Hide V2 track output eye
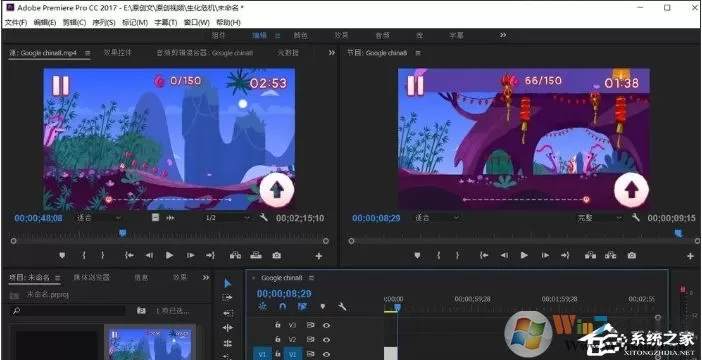Screen dimensions: 702x360 tap(327, 339)
